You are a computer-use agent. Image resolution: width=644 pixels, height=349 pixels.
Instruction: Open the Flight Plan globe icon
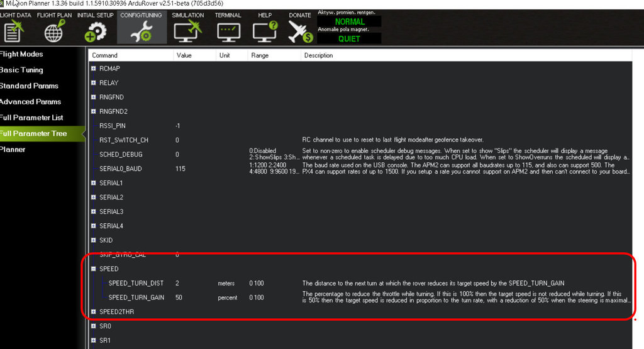[x=54, y=30]
